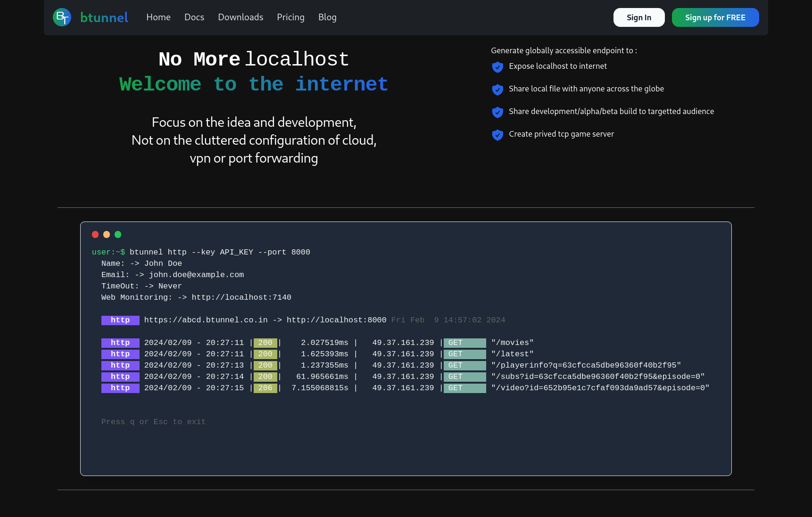Click the '7.155068815s' latency value
812x517 pixels.
tap(320, 388)
